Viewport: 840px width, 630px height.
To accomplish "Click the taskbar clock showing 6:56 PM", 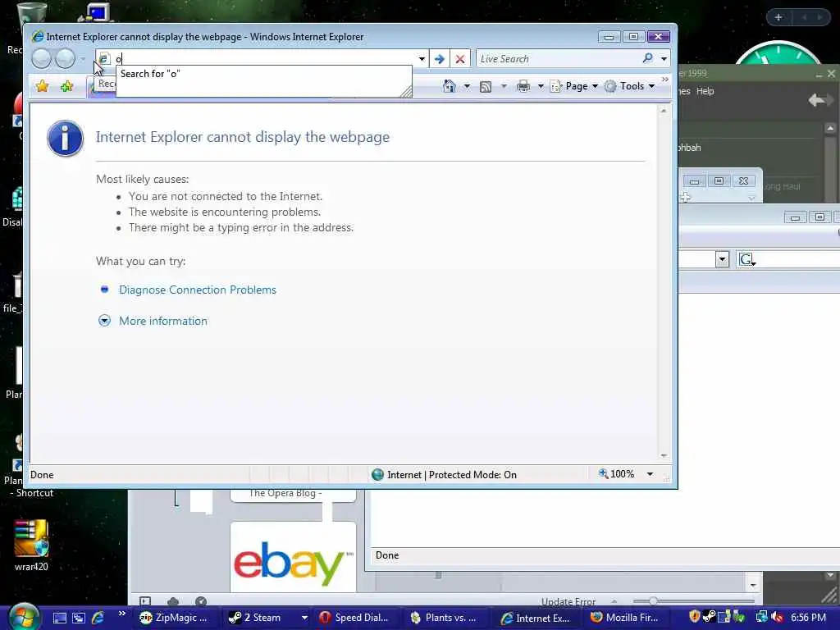I will [808, 618].
